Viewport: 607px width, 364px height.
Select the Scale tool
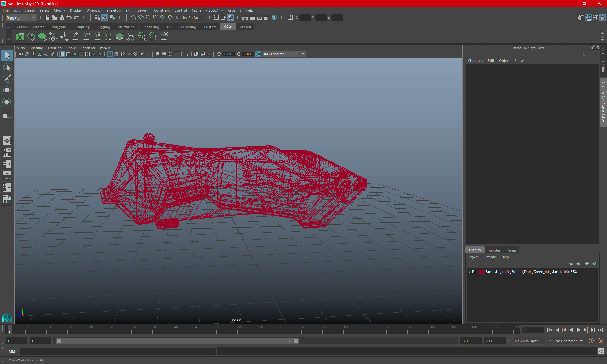click(x=7, y=114)
